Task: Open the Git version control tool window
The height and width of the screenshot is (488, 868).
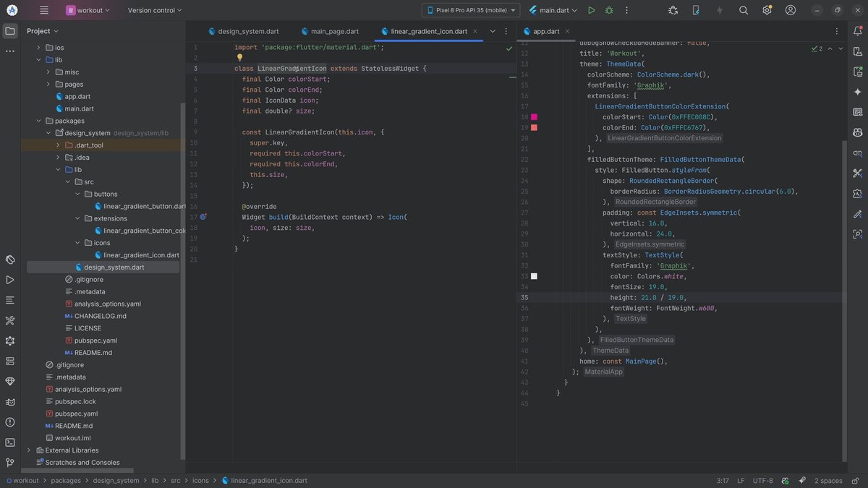Action: 10,463
